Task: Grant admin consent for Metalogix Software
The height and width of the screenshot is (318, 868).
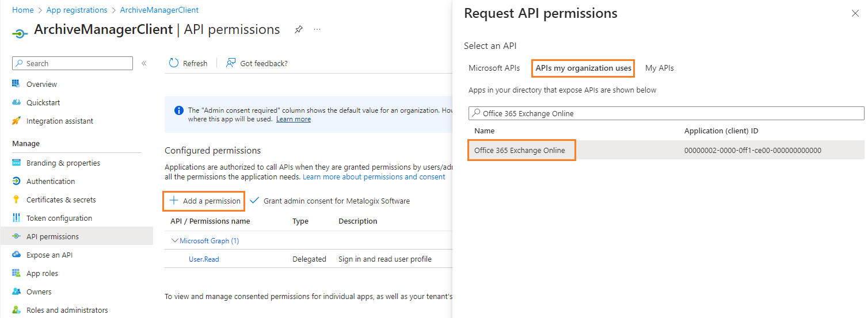Action: 330,201
